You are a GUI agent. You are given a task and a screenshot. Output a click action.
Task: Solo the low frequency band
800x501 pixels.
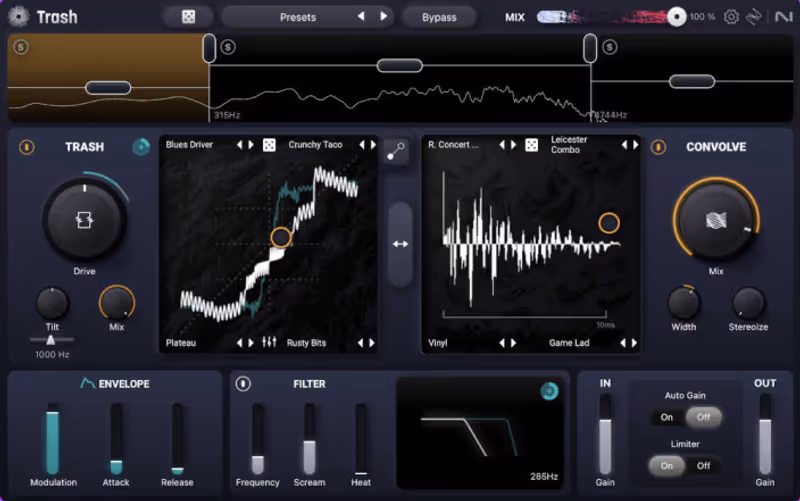click(x=20, y=47)
